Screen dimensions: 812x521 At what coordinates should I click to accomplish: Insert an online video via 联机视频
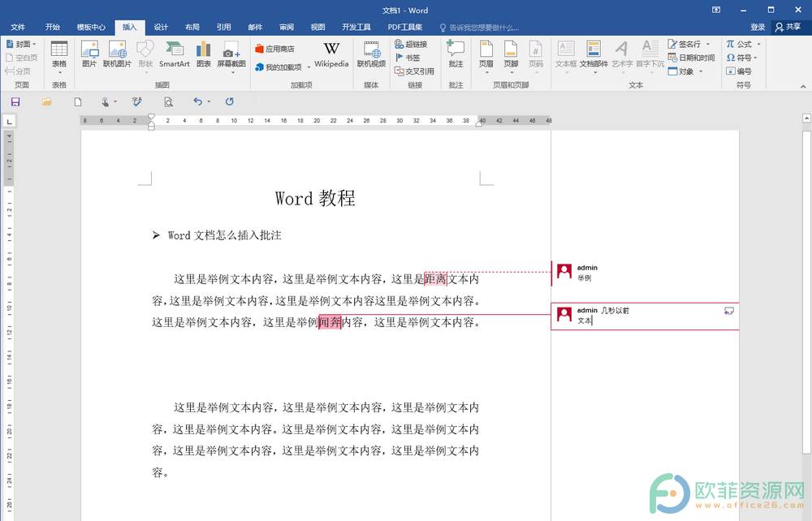[x=371, y=54]
